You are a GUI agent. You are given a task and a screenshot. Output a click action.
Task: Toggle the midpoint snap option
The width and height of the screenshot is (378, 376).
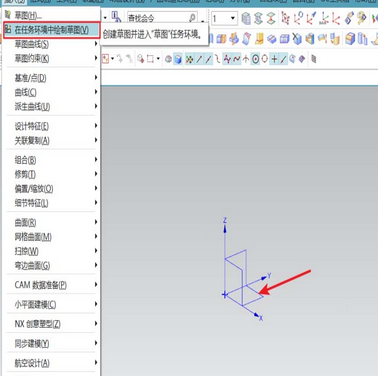point(208,59)
